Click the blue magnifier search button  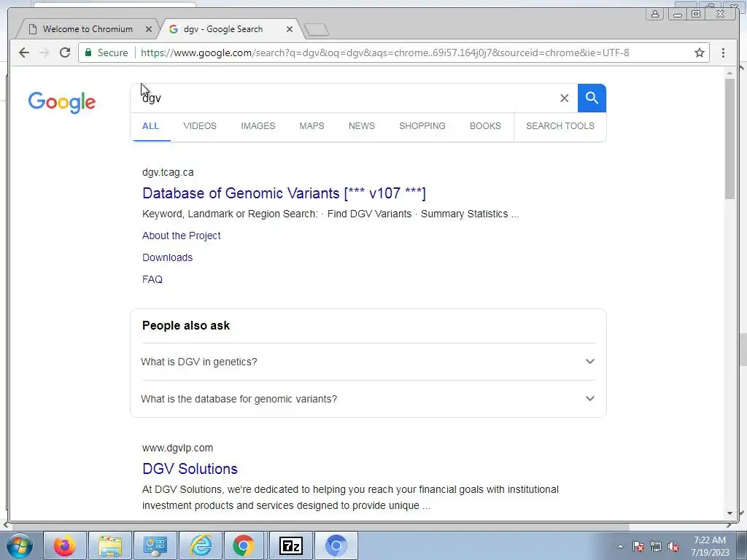pyautogui.click(x=592, y=98)
